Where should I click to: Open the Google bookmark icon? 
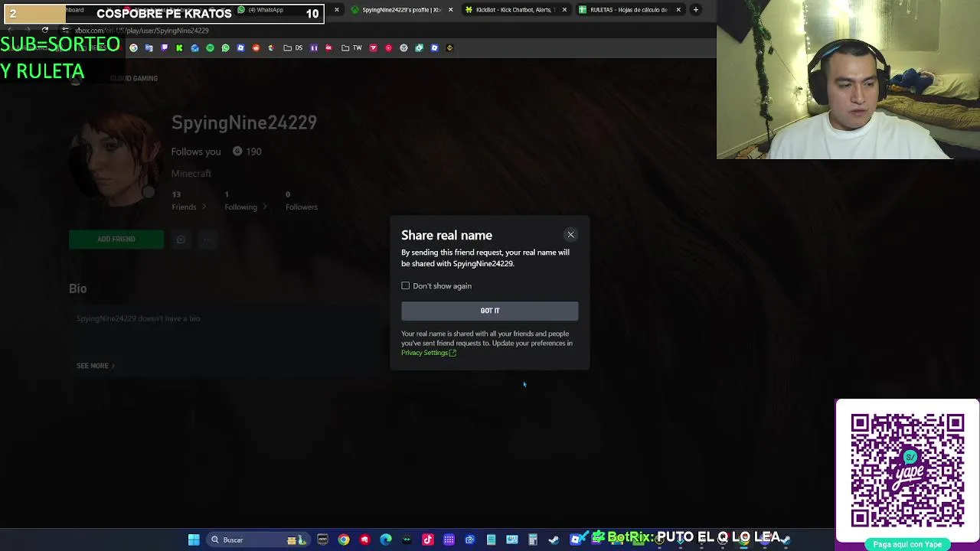[x=133, y=48]
